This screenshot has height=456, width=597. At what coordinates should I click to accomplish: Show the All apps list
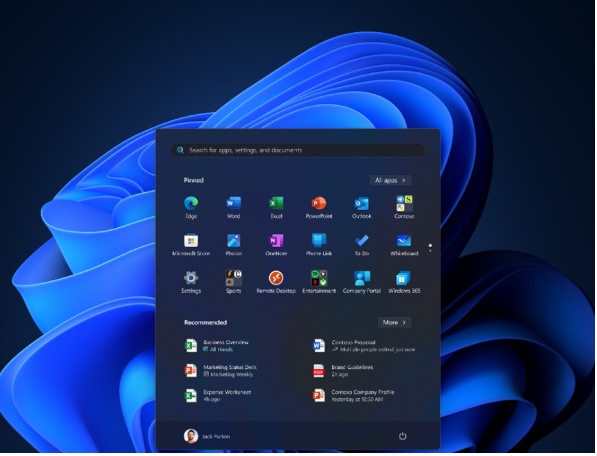point(391,180)
